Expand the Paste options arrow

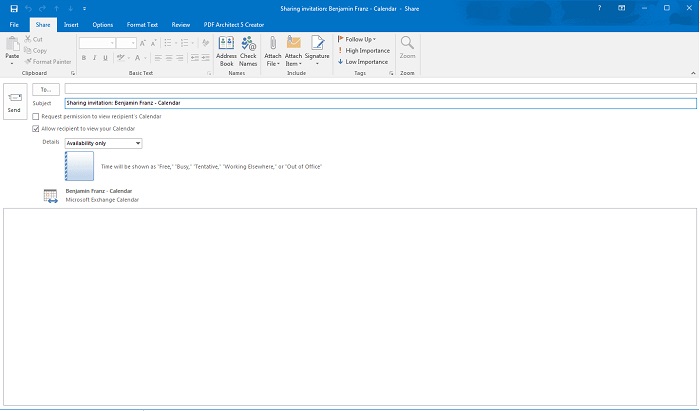pyautogui.click(x=12, y=64)
